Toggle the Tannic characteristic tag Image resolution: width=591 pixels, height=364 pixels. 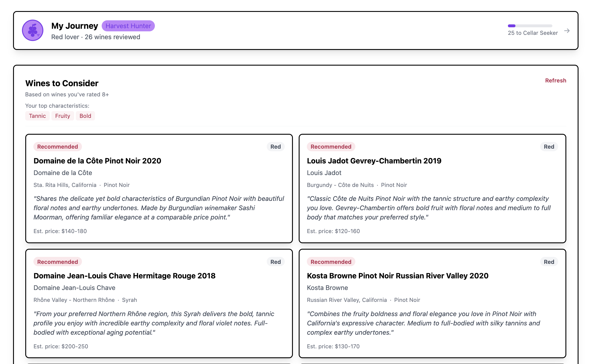[37, 116]
